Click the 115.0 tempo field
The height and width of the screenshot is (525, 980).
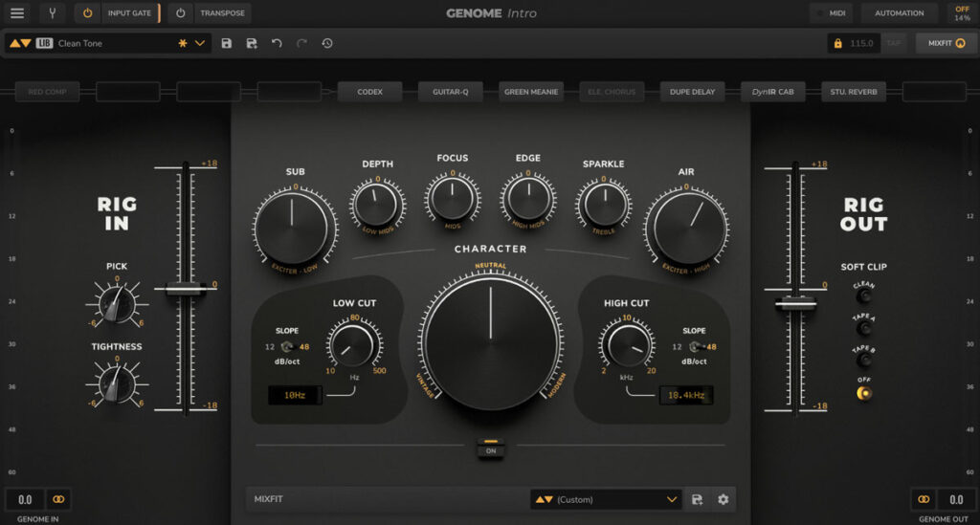tap(862, 43)
